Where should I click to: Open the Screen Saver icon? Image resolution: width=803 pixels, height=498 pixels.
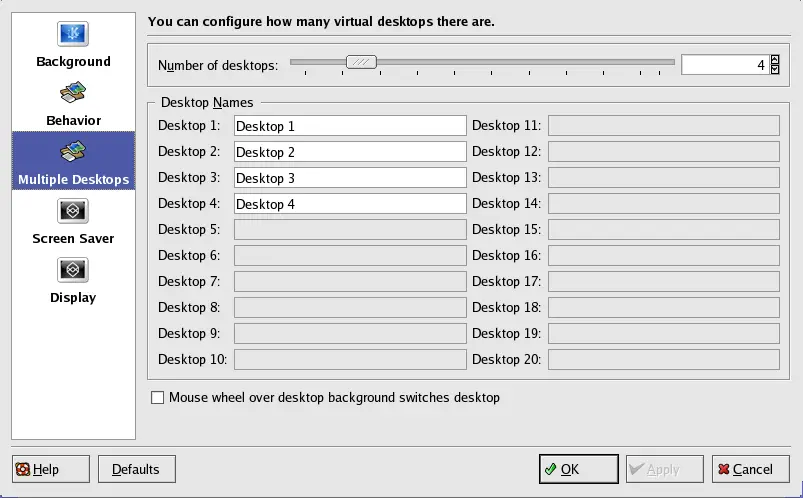[73, 211]
